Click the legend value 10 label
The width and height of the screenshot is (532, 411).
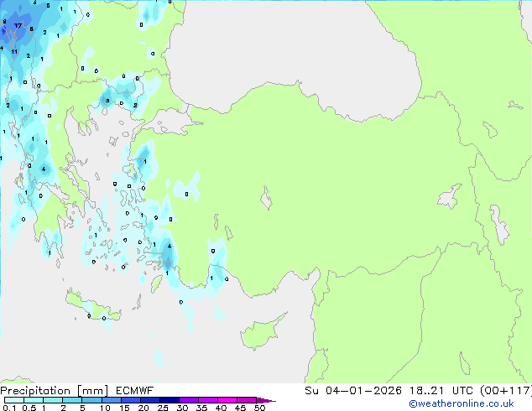[x=104, y=408]
